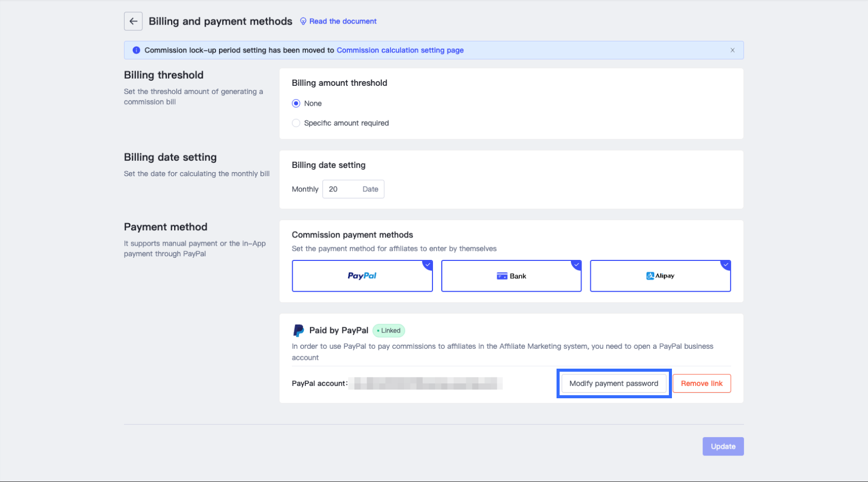Toggle the Bank payment method card
The image size is (868, 482).
[511, 276]
